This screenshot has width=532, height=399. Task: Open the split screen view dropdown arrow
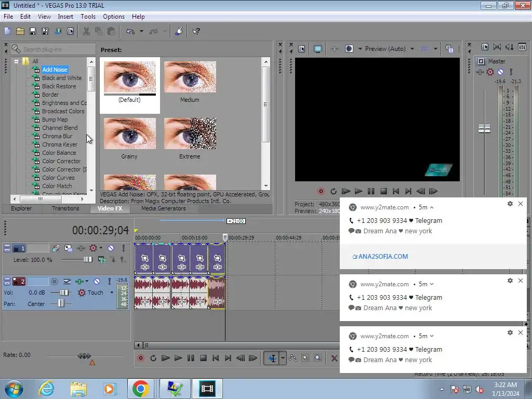[360, 49]
